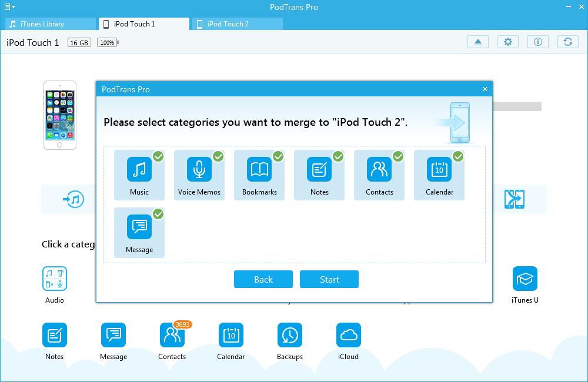Click the 16 GB storage label
Screen dimensions: 588x382
[79, 43]
